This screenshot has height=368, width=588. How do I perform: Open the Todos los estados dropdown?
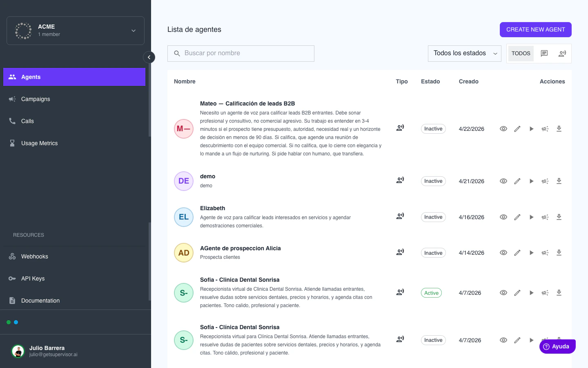click(465, 54)
